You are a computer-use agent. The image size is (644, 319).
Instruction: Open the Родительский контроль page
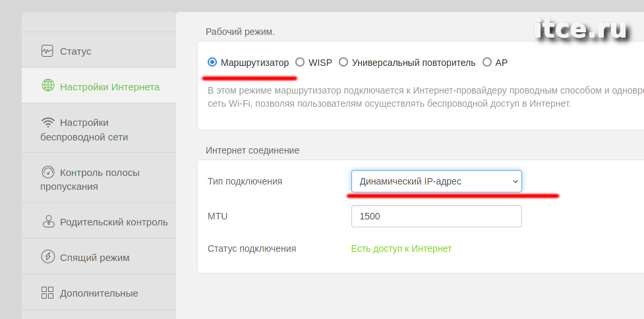[99, 221]
